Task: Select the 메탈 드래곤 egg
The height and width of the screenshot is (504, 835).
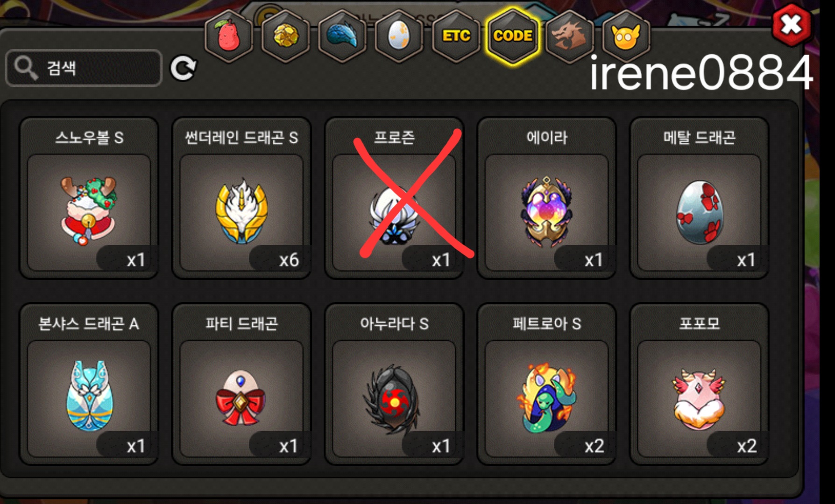Action: (x=699, y=198)
